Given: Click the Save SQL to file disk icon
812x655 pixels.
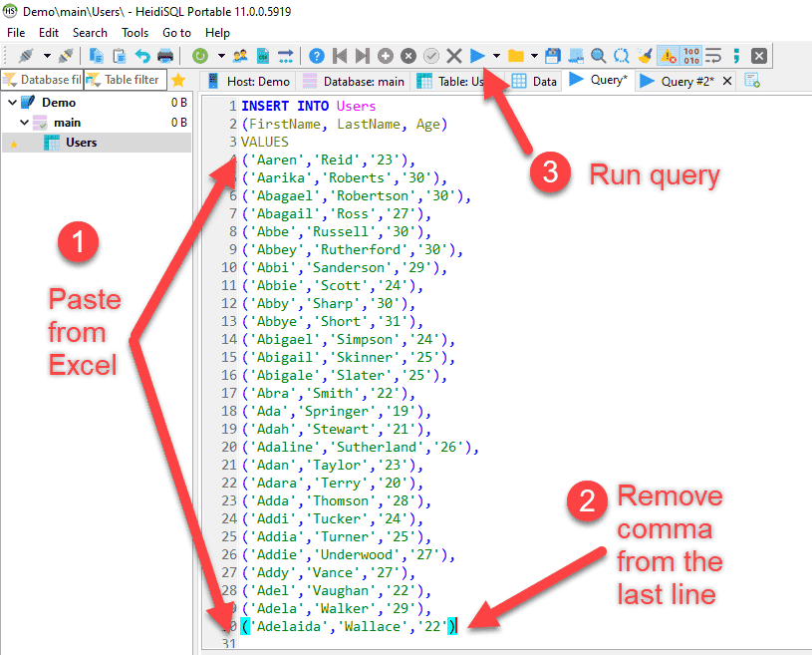Looking at the screenshot, I should pos(553,56).
